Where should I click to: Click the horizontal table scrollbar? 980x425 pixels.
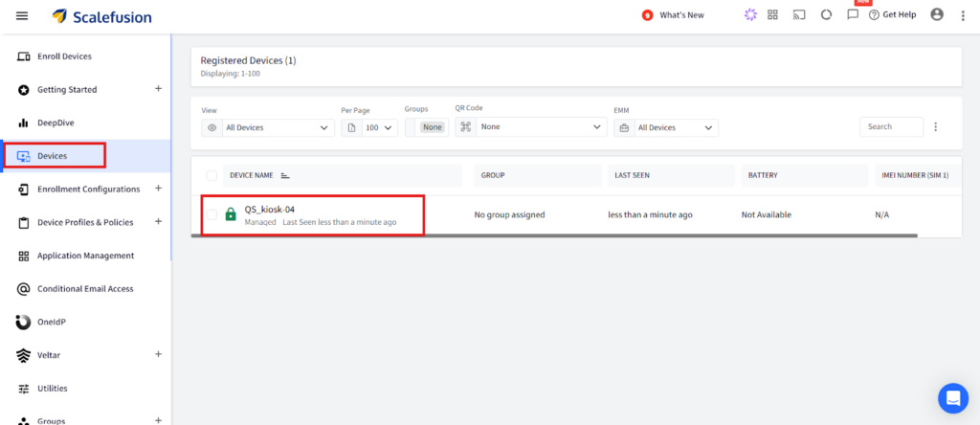coord(554,235)
